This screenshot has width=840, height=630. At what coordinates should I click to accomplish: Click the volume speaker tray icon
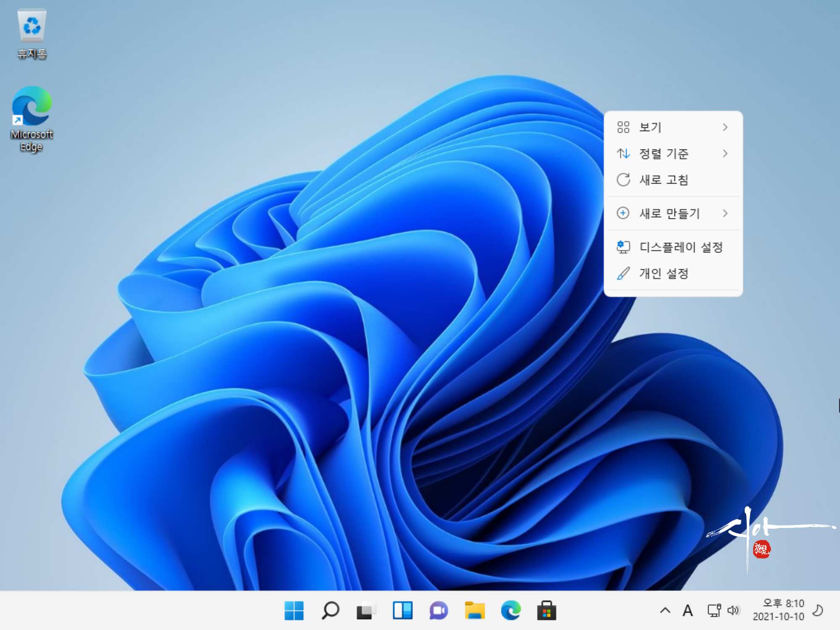[x=733, y=610]
